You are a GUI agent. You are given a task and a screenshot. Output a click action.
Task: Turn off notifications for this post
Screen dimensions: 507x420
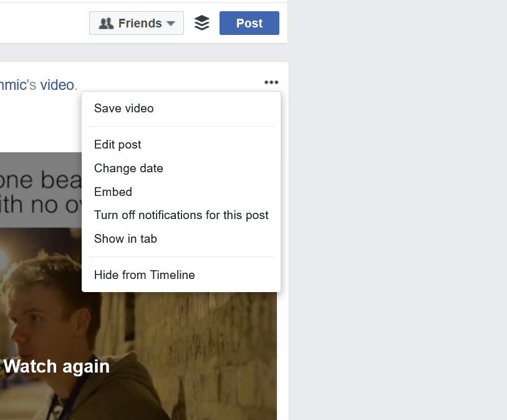click(181, 215)
